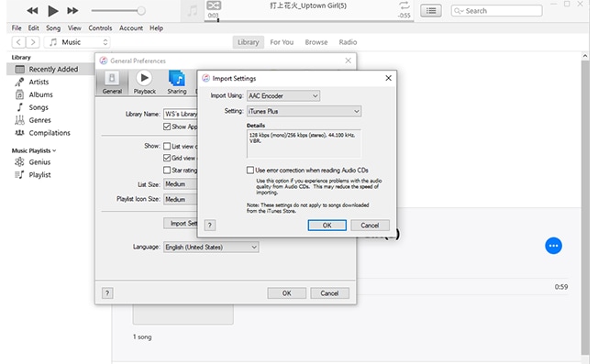This screenshot has width=598, height=364.
Task: Toggle shuffle icon in now-playing display
Action: coord(214,6)
